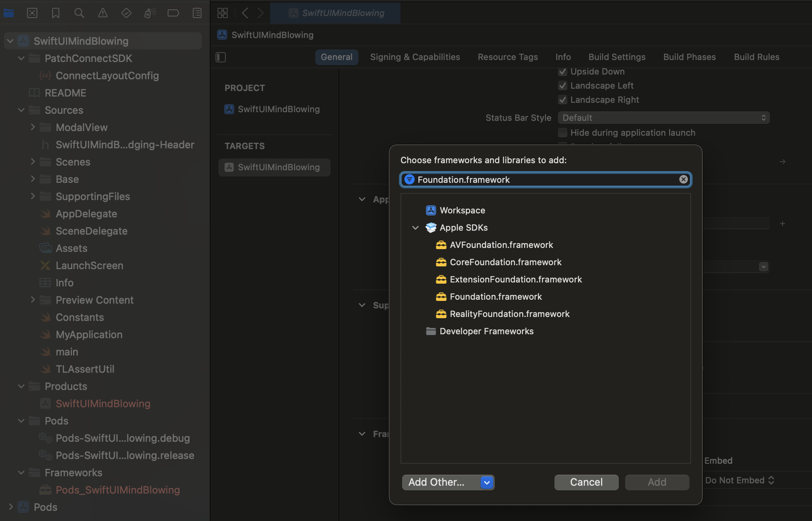Toggle the targets list sidebar icon
This screenshot has width=812, height=521.
click(x=221, y=57)
